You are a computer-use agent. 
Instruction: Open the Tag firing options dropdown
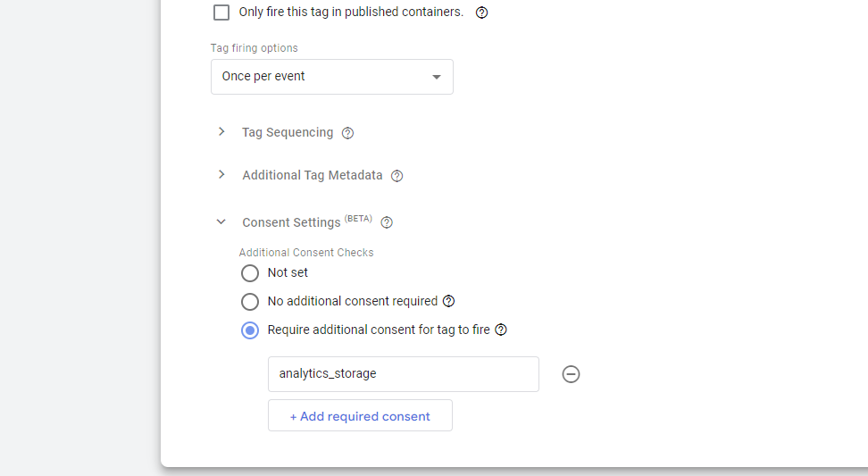coord(332,77)
